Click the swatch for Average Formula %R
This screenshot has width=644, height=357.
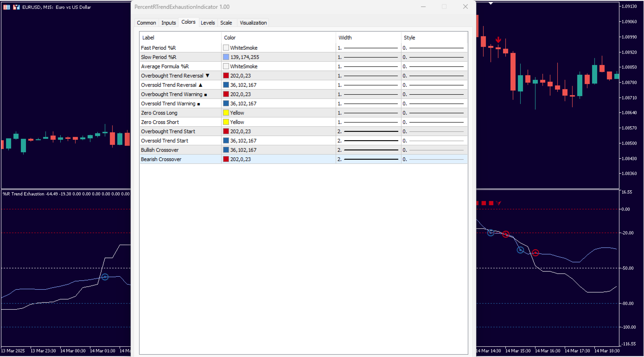point(226,66)
